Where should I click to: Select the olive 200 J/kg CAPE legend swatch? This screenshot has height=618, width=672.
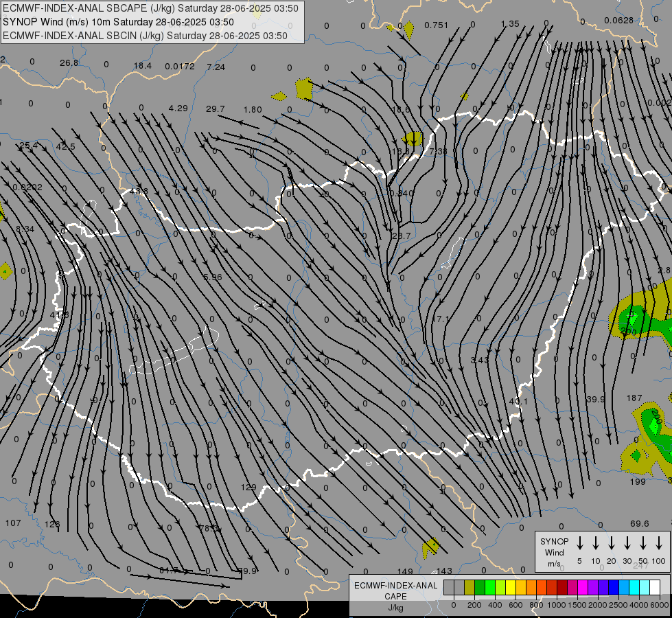point(470,588)
